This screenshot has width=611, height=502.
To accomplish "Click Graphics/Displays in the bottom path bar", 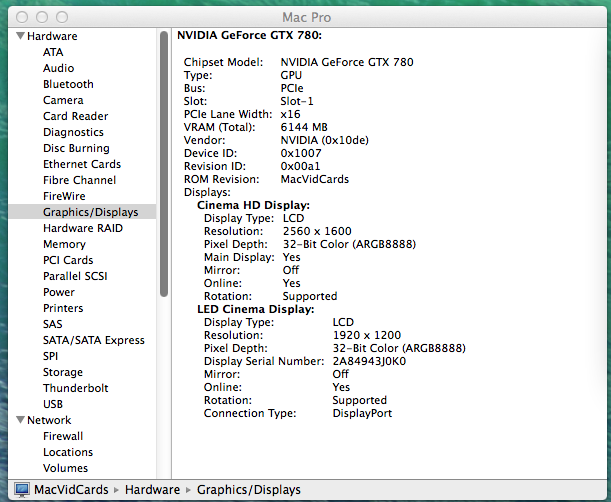I will click(x=249, y=489).
